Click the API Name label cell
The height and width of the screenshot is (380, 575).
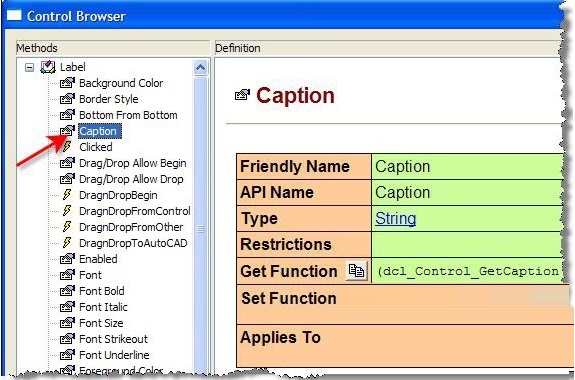(x=304, y=192)
